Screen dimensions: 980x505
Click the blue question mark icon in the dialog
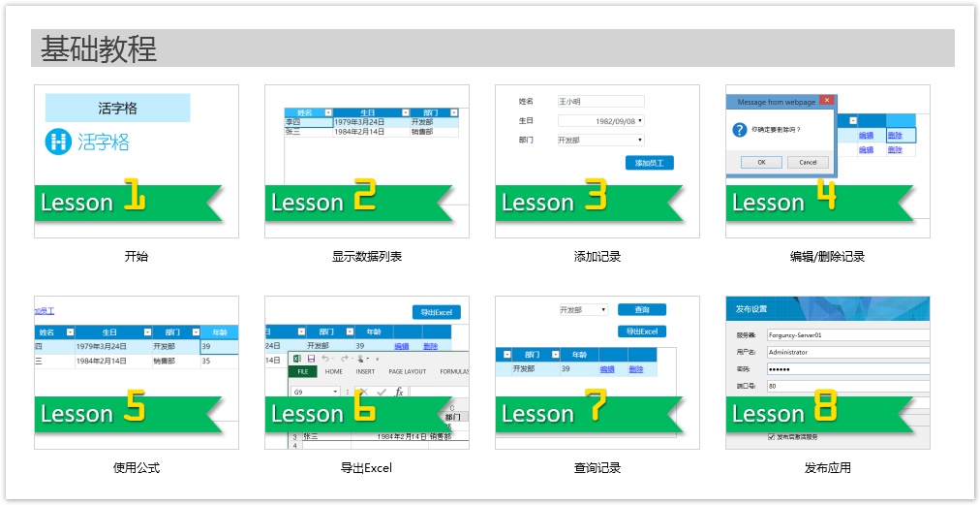[x=740, y=130]
